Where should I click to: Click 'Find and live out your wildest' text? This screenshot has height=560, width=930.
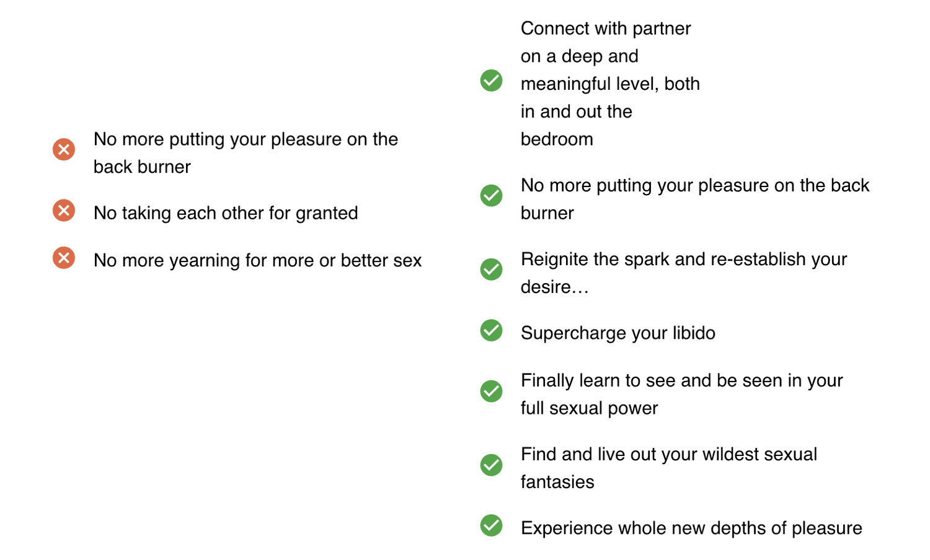668,455
